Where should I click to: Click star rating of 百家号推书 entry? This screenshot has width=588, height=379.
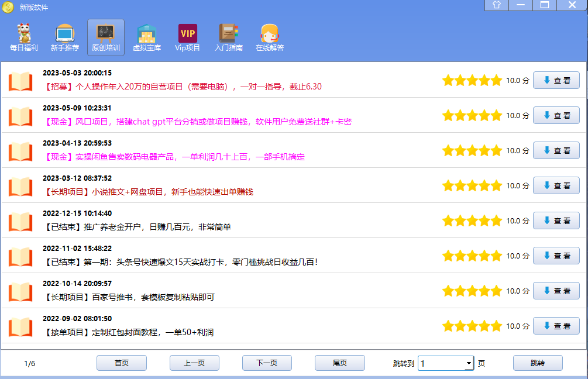click(472, 291)
